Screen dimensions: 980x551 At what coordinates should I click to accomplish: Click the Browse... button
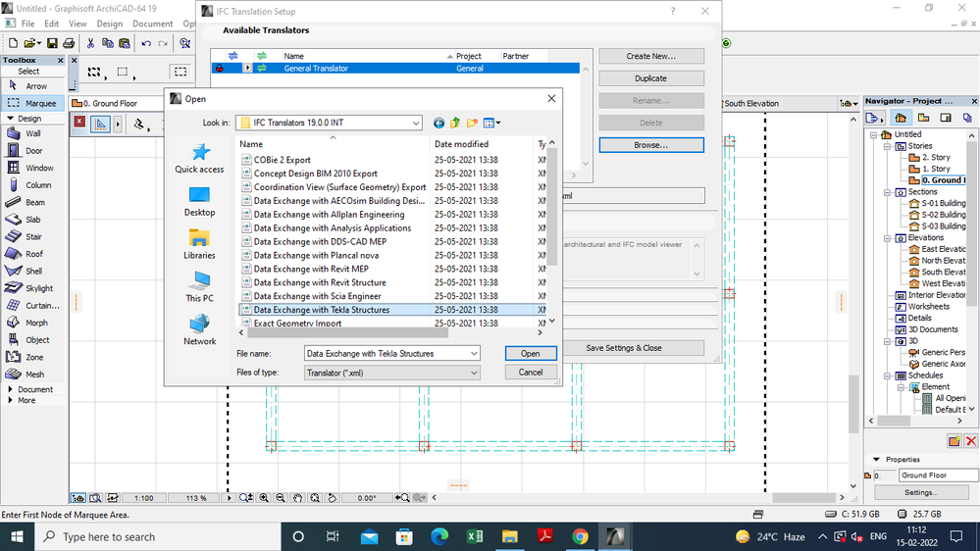click(x=650, y=145)
